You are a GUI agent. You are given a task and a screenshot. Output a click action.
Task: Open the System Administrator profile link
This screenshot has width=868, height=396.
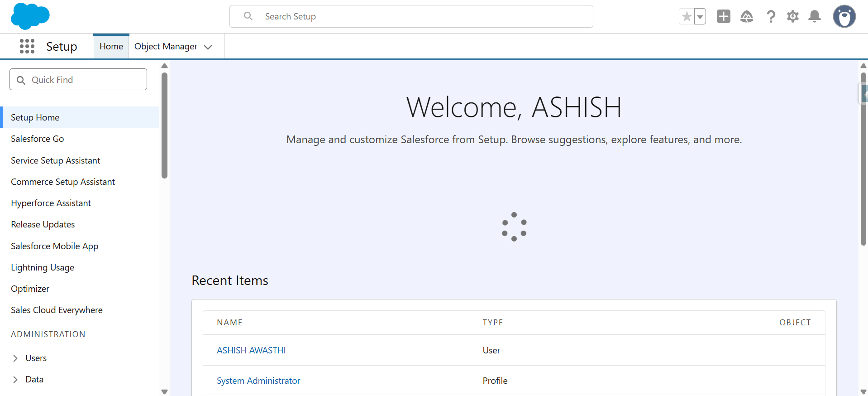point(258,381)
